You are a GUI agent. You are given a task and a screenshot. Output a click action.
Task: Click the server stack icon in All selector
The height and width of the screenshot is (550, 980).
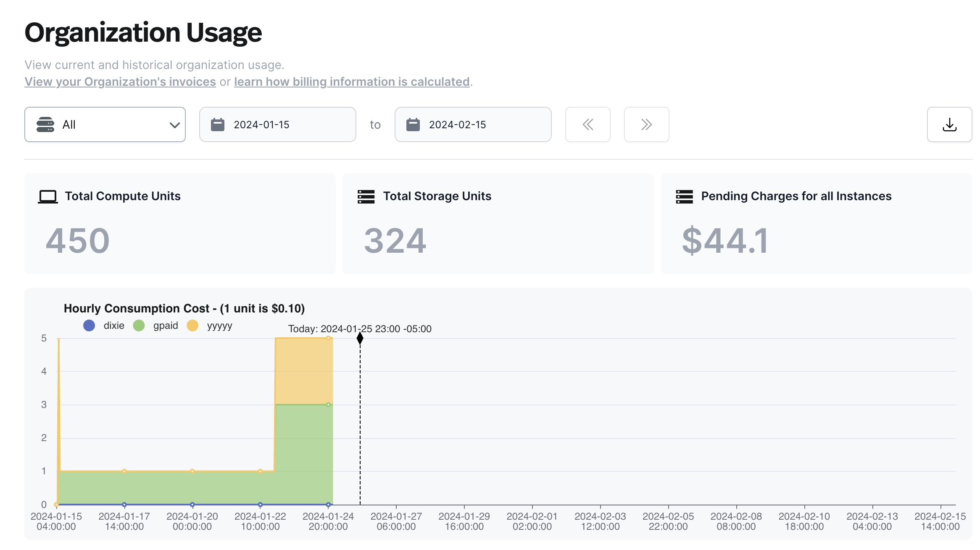(45, 124)
